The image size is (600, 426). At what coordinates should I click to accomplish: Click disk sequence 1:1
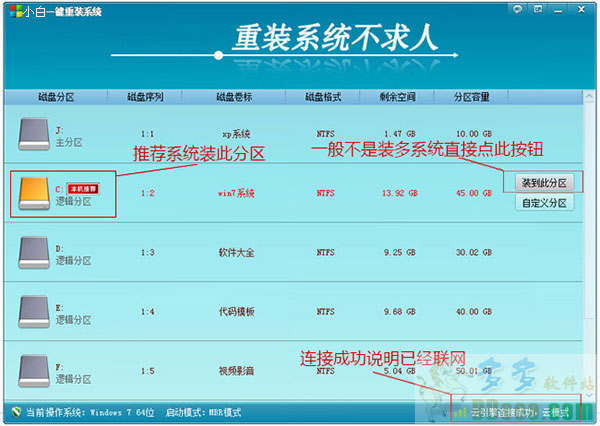point(147,134)
